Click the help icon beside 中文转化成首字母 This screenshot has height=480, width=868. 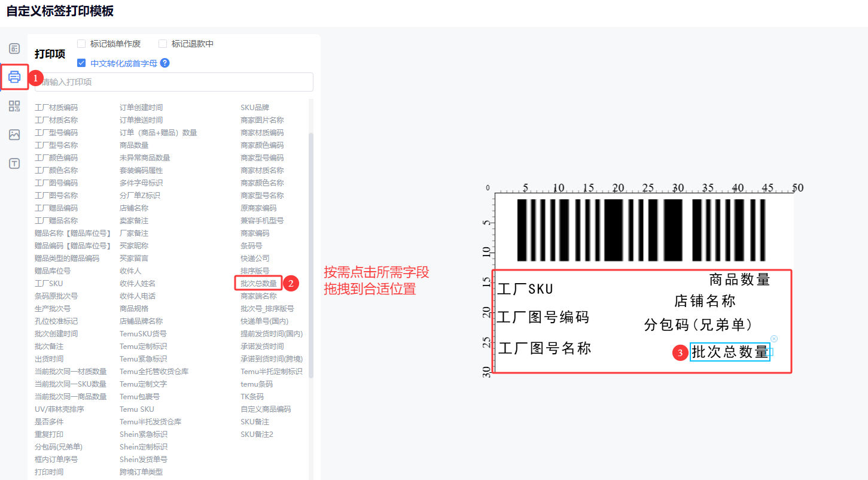pos(165,63)
